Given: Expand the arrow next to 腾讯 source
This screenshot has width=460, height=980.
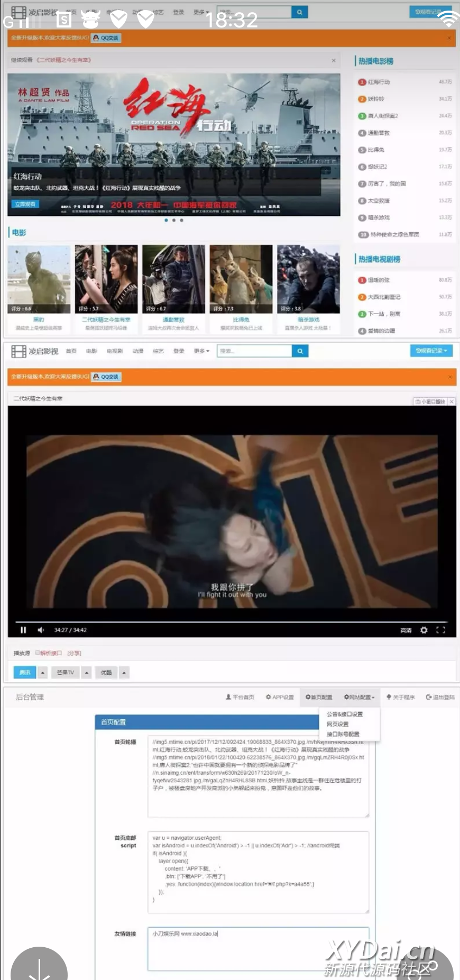Looking at the screenshot, I should click(43, 673).
